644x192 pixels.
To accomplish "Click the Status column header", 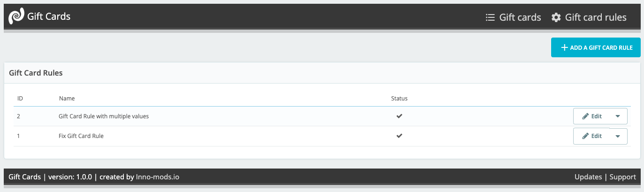I will (x=399, y=99).
